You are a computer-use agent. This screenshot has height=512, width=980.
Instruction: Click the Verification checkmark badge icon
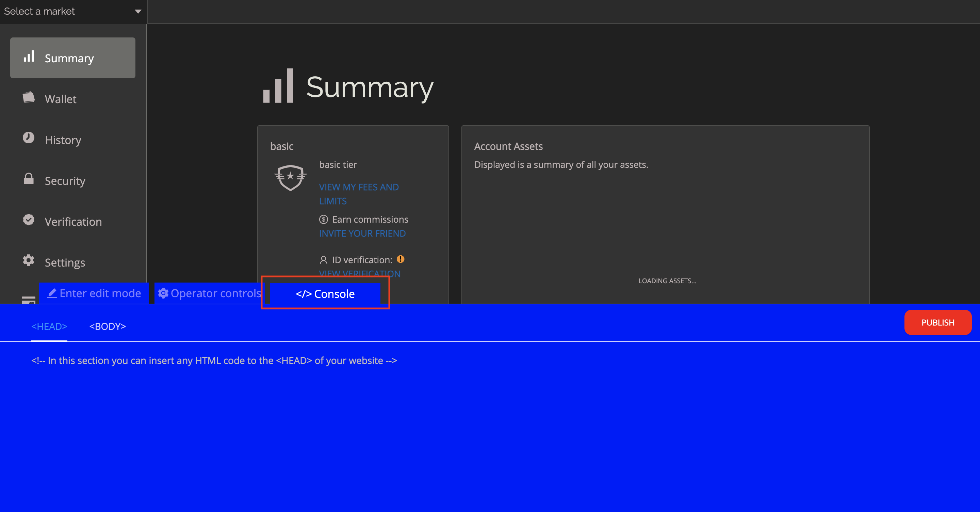(29, 220)
